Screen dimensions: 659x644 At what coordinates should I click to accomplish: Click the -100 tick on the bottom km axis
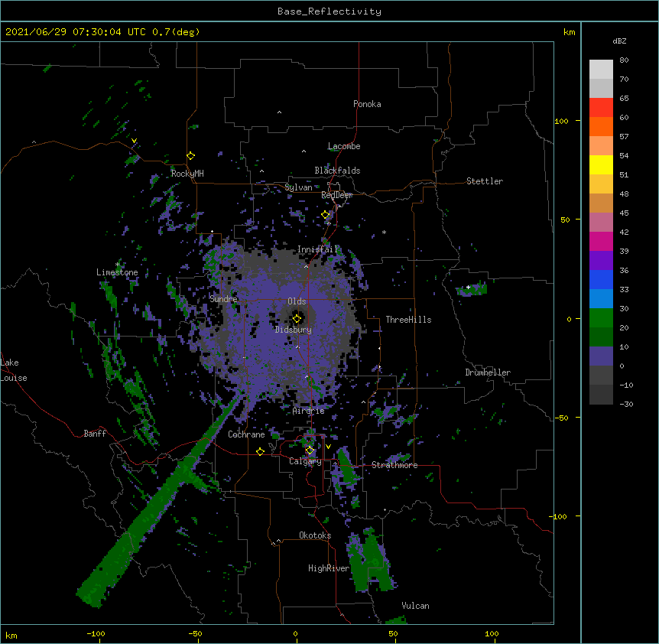96,633
